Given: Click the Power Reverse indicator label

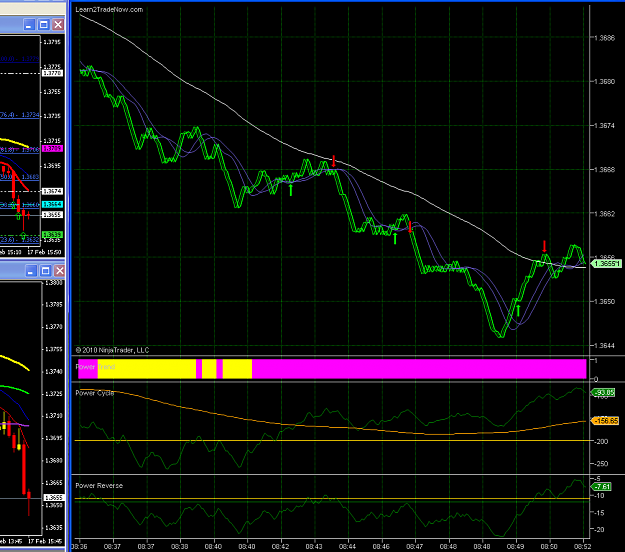Looking at the screenshot, I should pyautogui.click(x=99, y=485).
